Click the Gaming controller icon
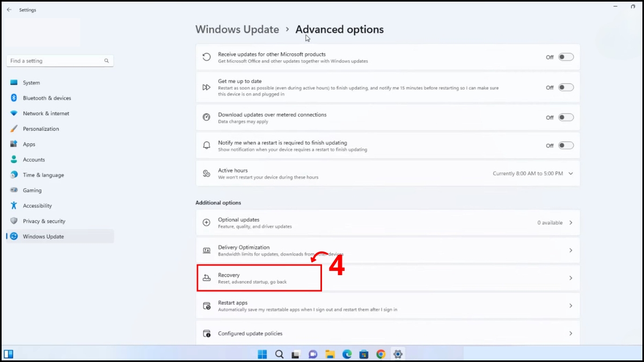Image resolution: width=644 pixels, height=362 pixels. [14, 190]
